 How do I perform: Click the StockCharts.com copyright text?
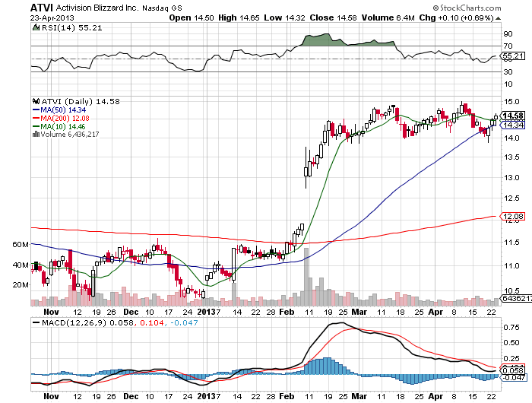[467, 8]
